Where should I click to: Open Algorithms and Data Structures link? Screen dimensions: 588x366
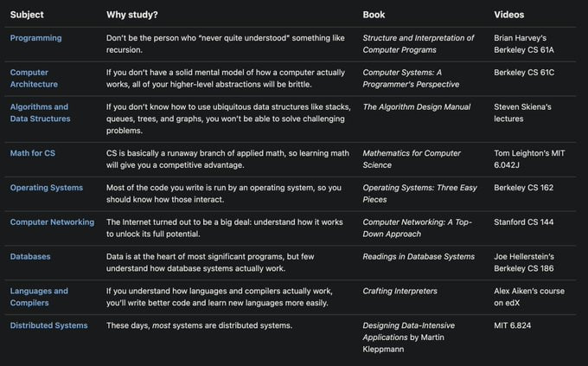40,112
